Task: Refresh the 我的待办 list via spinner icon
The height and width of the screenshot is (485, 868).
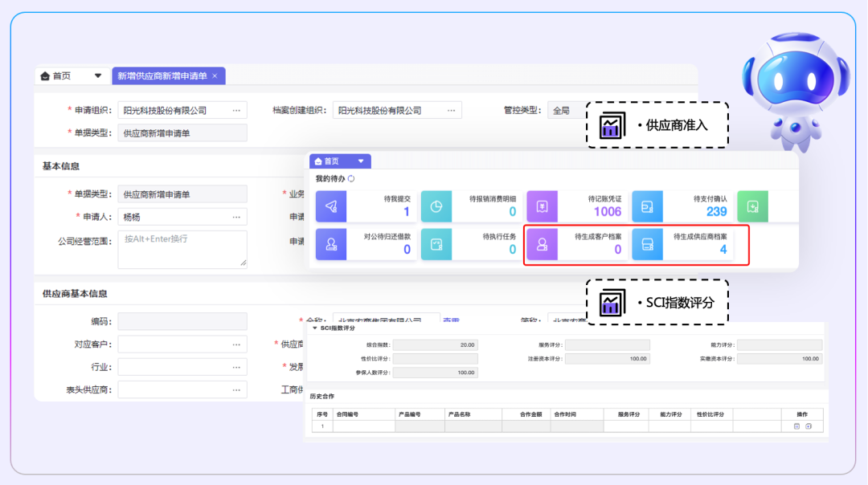Action: pyautogui.click(x=351, y=179)
